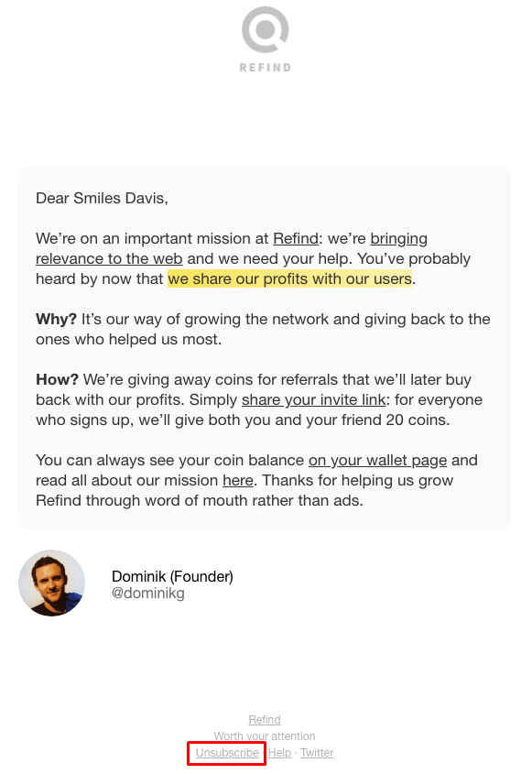Click the yellow highlighted profits sentence
The image size is (532, 774).
(x=289, y=278)
